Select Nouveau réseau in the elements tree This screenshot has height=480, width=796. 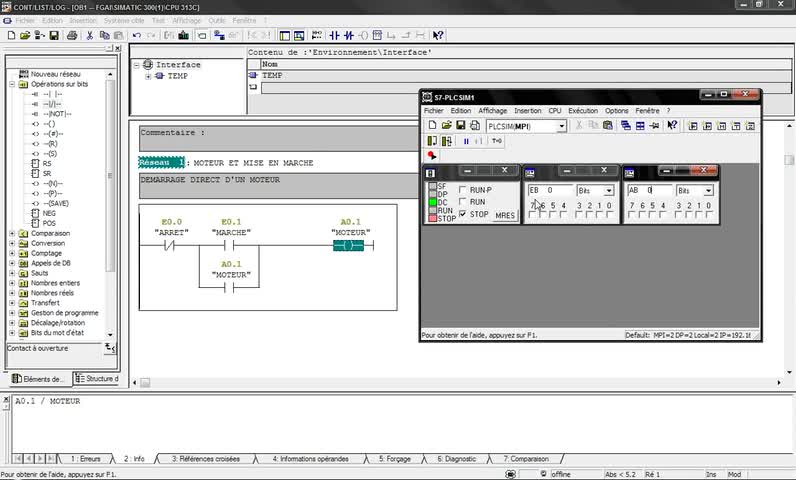55,74
